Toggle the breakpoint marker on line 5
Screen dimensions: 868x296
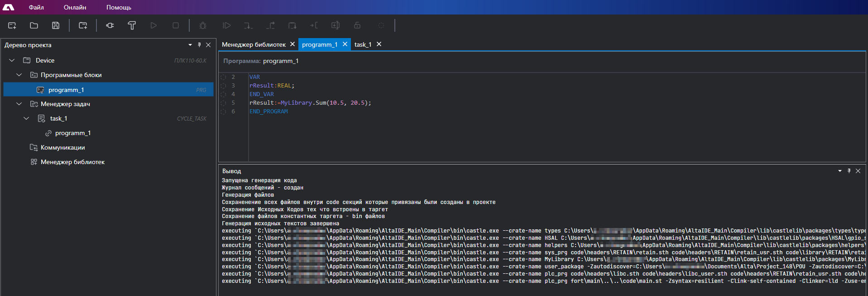(x=223, y=103)
